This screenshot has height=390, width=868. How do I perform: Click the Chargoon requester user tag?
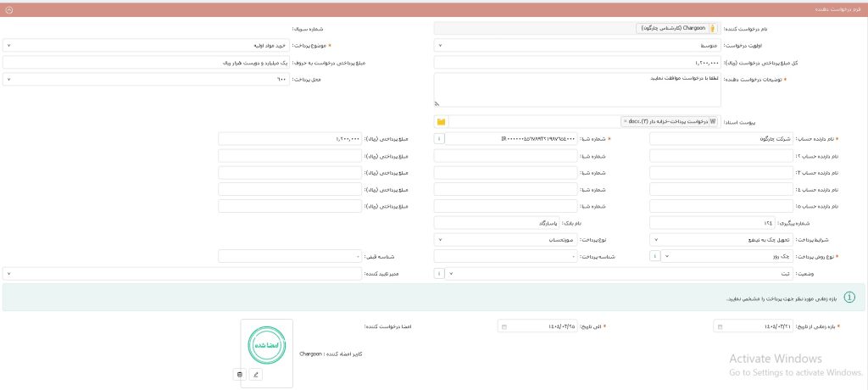676,28
